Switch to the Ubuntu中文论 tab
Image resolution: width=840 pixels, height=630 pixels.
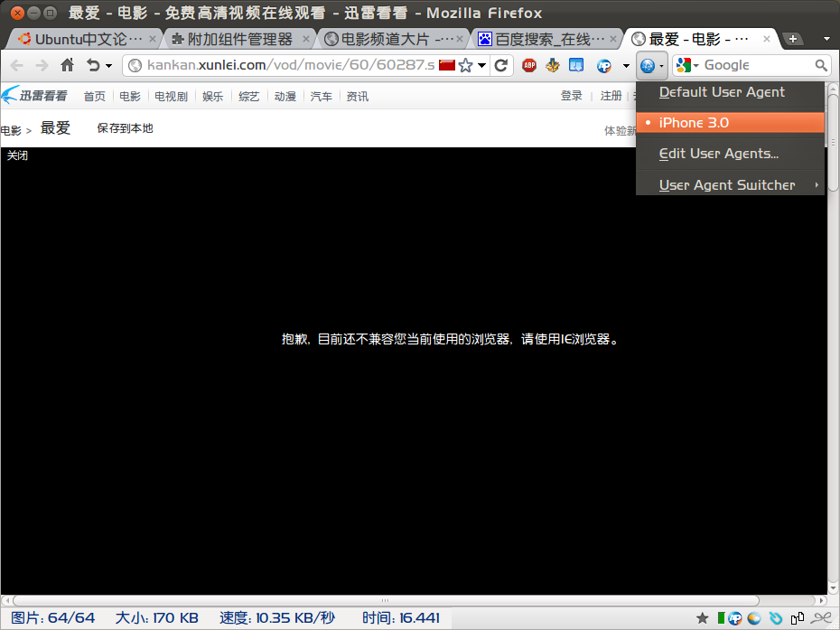point(86,39)
